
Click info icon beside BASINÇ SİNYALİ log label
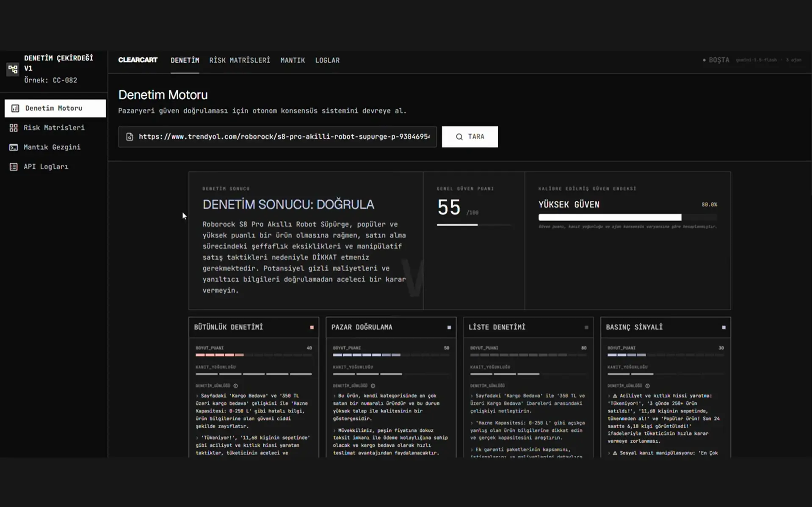tap(647, 386)
